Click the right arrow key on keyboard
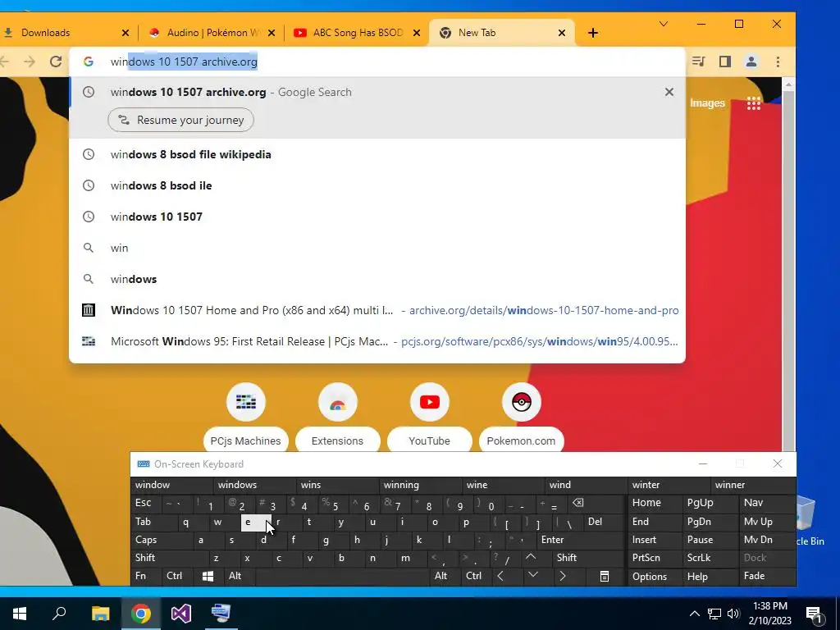This screenshot has height=630, width=840. click(563, 577)
